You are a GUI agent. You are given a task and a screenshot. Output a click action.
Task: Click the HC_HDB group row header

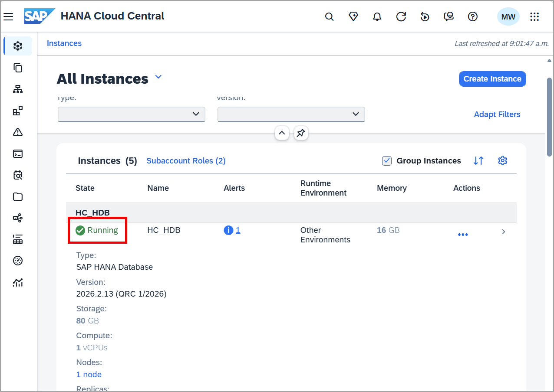tap(291, 213)
